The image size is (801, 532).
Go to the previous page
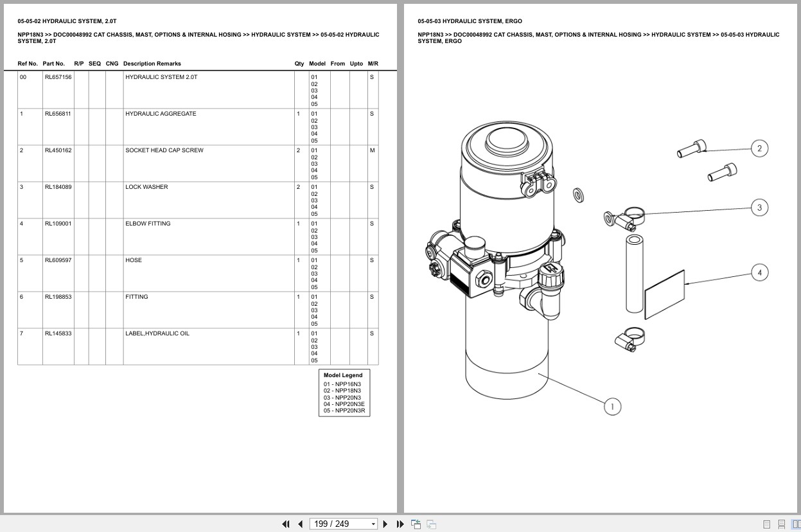300,524
